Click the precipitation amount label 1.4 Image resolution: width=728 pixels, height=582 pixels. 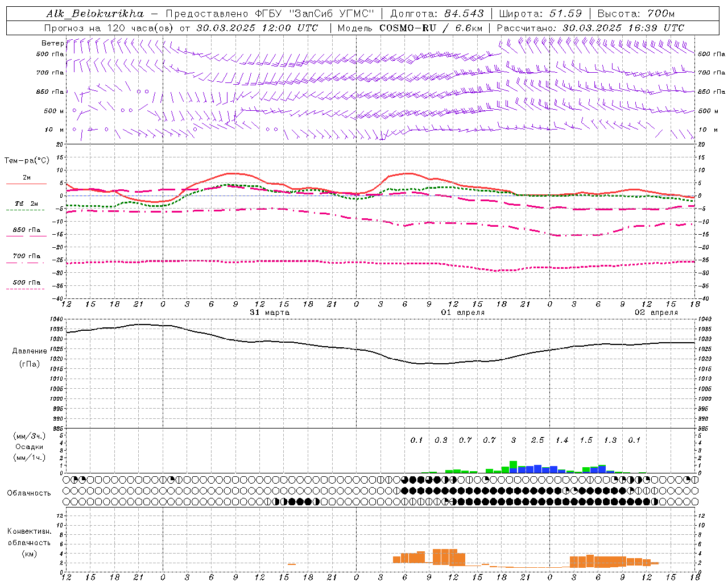point(562,440)
